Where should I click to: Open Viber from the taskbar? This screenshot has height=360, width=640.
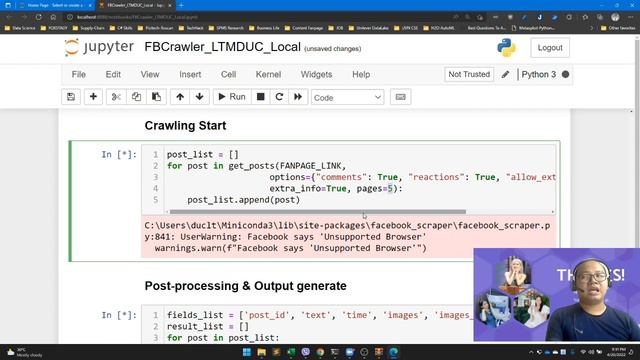coord(306,352)
